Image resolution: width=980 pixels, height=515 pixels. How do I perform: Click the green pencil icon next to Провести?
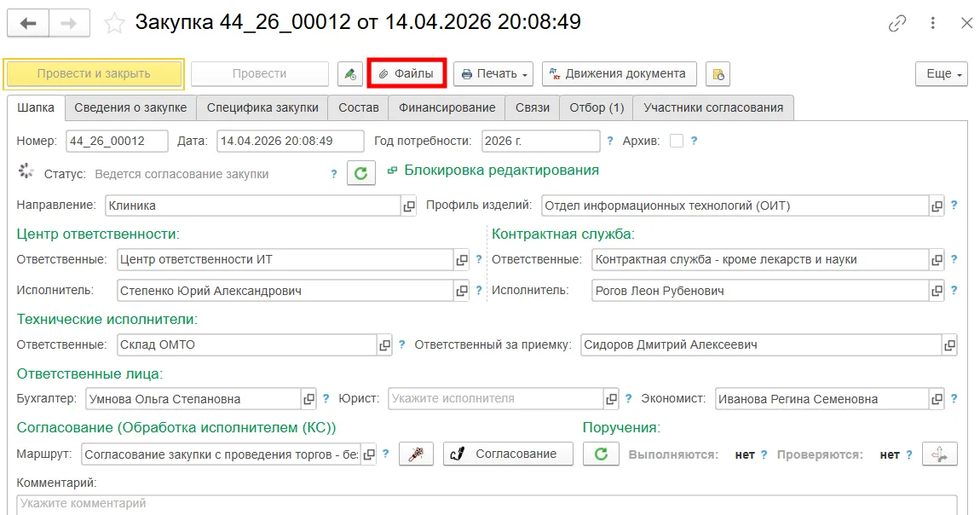click(x=350, y=73)
